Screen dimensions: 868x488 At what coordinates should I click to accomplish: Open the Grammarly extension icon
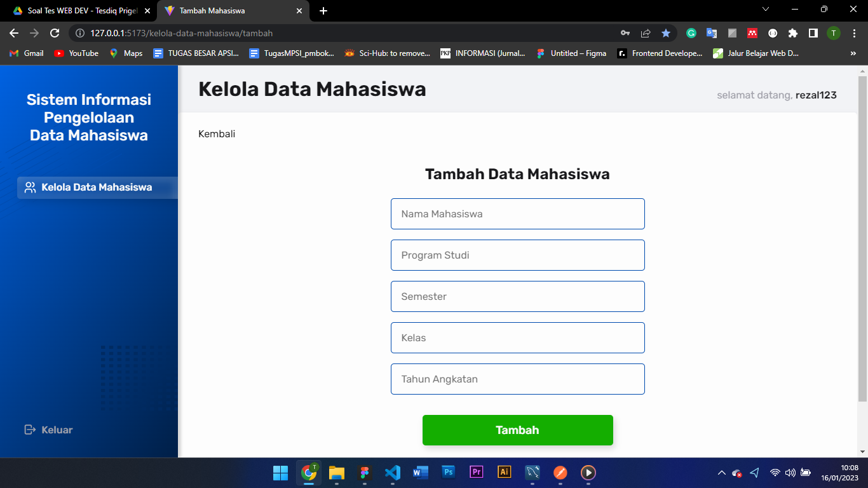(x=691, y=33)
